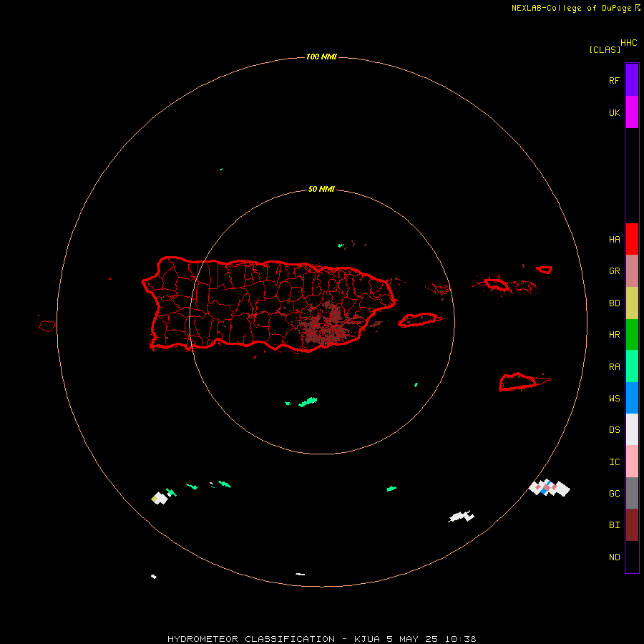Screen dimensions: 644x644
Task: Click the purple RF color swatch
Action: (x=632, y=80)
